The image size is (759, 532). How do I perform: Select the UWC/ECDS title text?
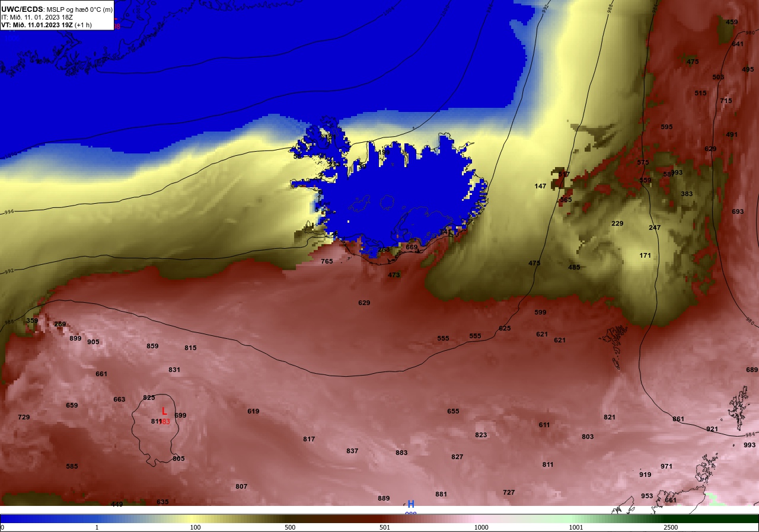pos(22,9)
